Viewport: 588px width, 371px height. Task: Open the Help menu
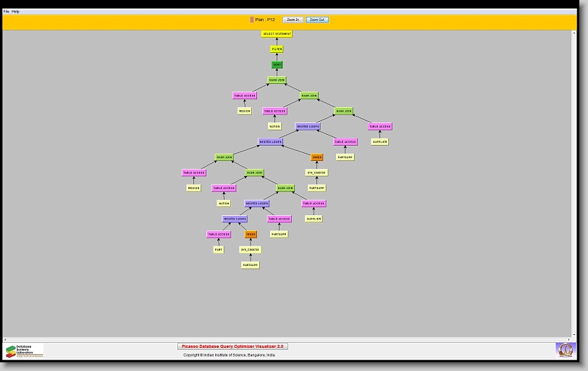coord(16,12)
